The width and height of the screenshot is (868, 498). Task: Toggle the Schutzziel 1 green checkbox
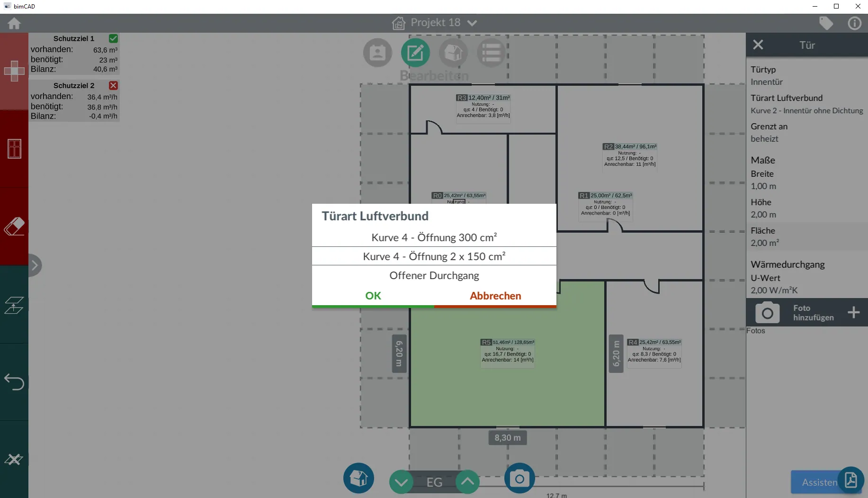[x=113, y=38]
